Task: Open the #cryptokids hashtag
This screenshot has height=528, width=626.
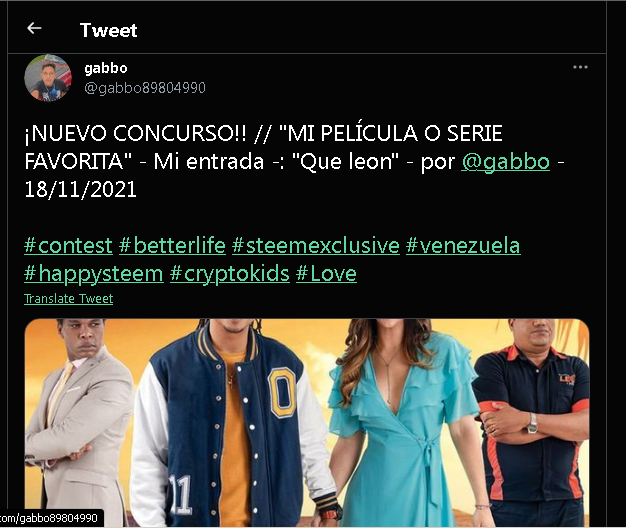Action: tap(230, 274)
